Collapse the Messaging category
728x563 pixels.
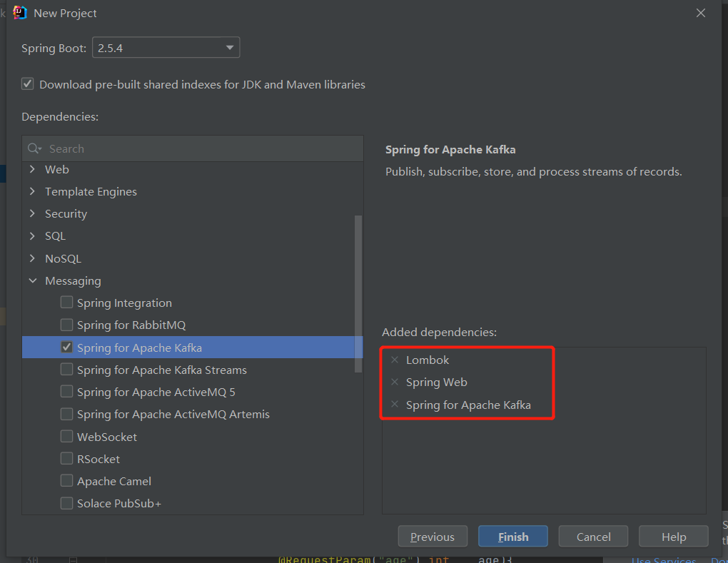(x=33, y=280)
